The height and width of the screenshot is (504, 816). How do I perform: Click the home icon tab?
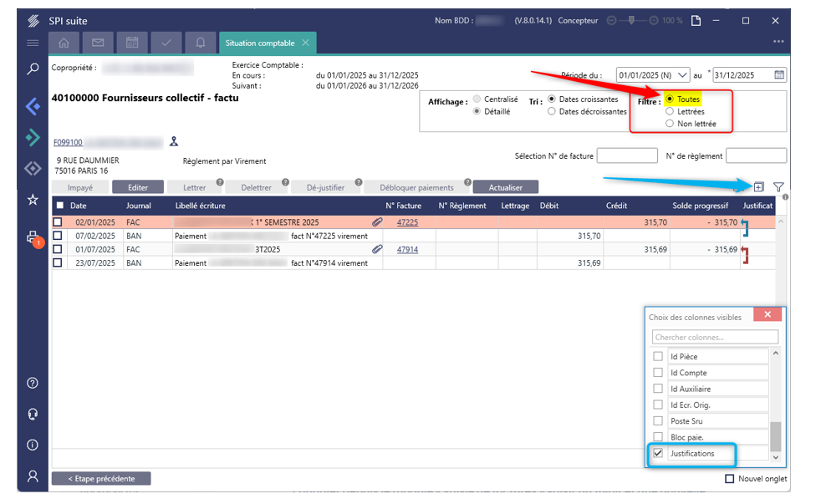point(64,43)
